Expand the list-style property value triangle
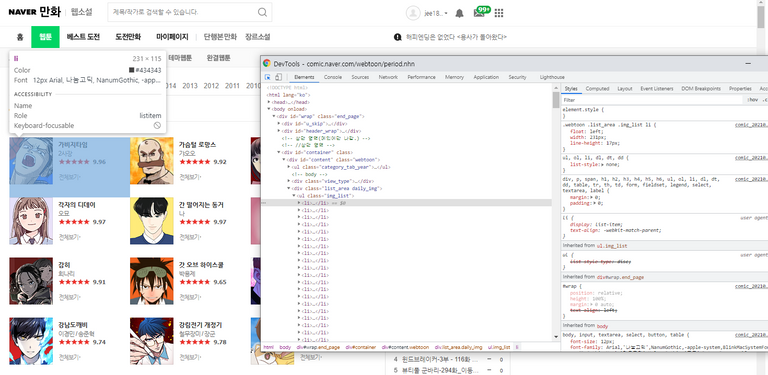 tap(603, 165)
